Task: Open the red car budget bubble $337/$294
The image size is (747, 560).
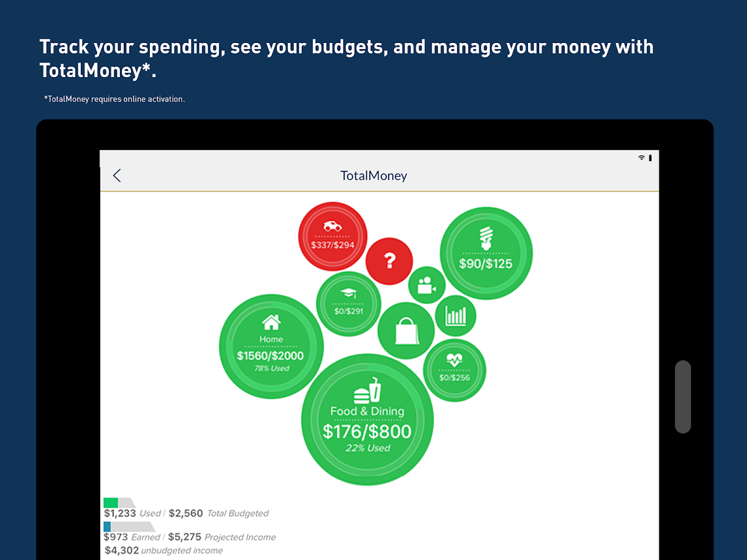Action: point(333,236)
